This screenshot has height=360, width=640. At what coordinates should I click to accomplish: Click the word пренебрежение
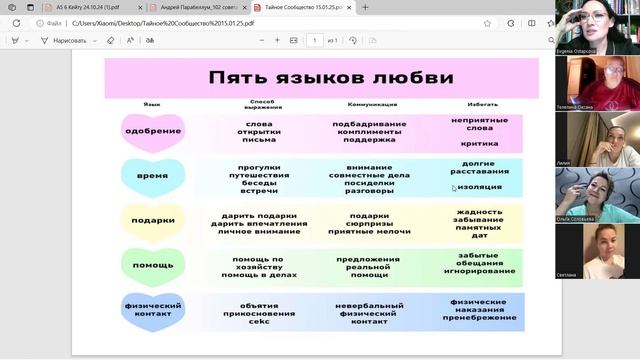point(480,318)
